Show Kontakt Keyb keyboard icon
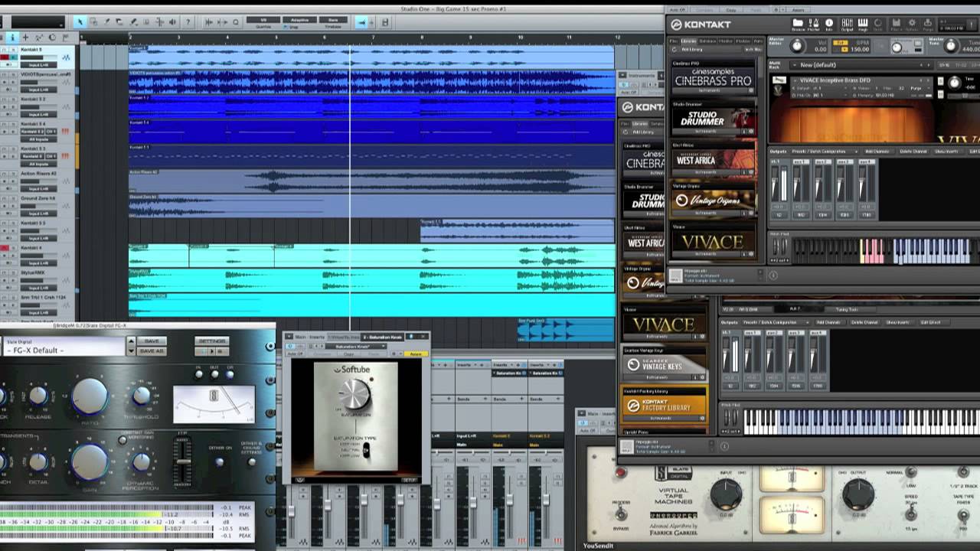 pos(863,25)
